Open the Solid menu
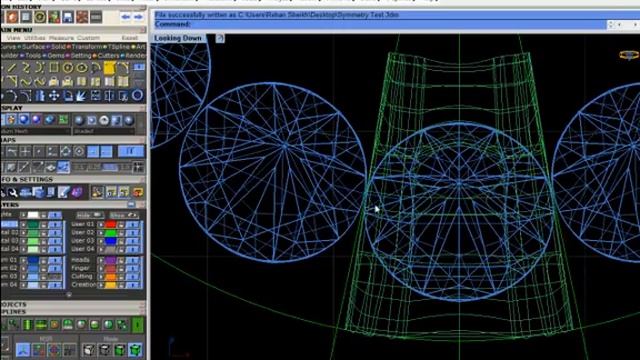Image resolution: width=640 pixels, height=360 pixels. click(58, 47)
